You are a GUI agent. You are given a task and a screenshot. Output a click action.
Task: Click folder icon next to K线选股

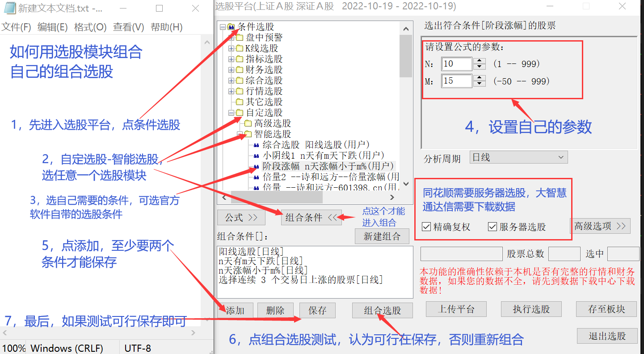point(240,48)
